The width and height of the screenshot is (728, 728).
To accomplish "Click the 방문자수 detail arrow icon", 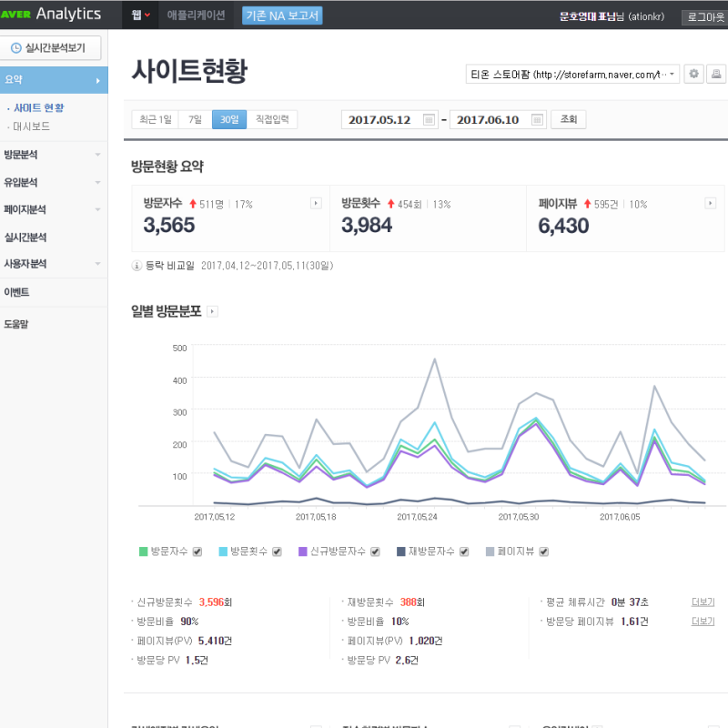I will coord(316,203).
